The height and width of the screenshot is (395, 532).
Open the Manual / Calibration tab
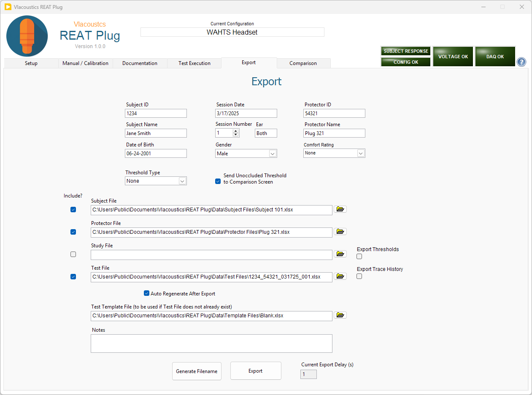pos(85,63)
